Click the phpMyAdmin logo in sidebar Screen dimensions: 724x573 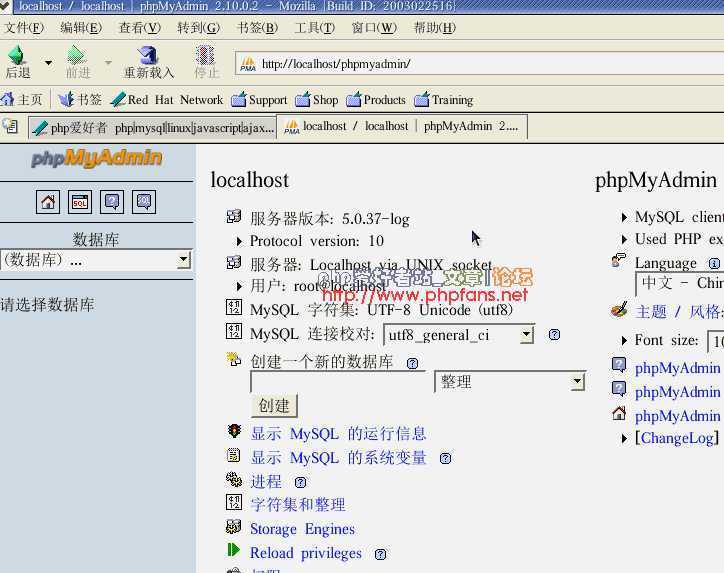click(x=97, y=158)
